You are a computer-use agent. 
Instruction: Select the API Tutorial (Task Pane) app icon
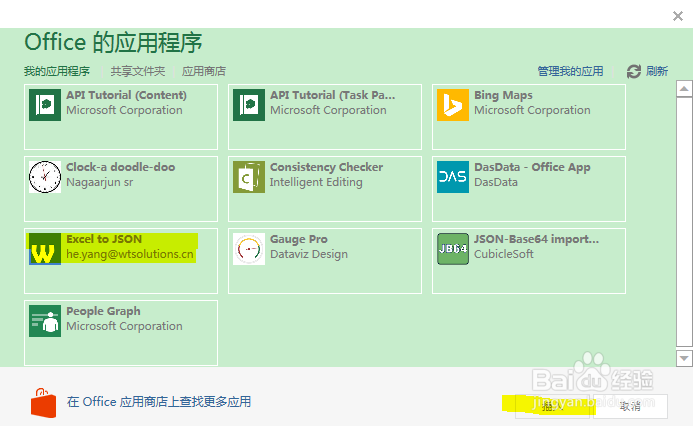pos(249,105)
